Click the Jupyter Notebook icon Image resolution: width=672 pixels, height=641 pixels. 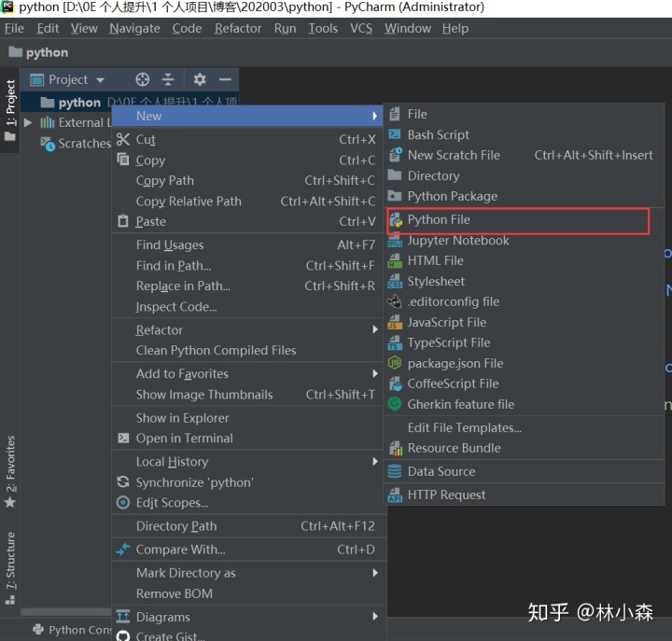395,241
